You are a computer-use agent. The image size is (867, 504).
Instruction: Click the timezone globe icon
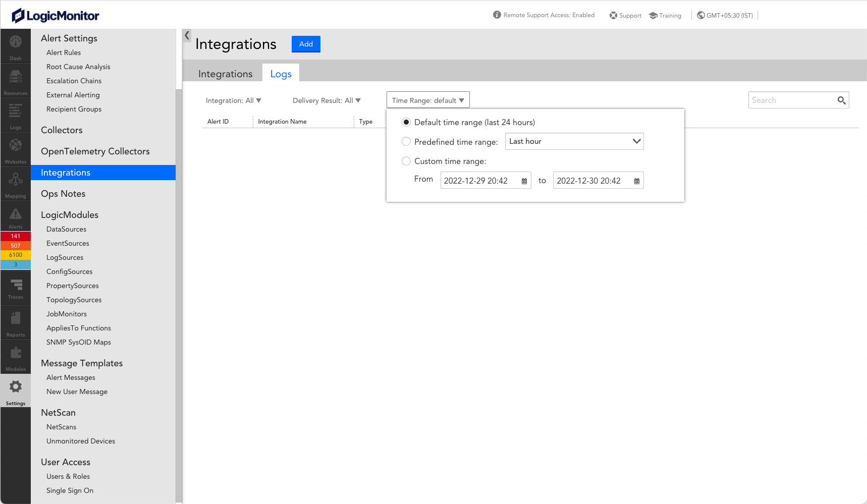click(700, 15)
